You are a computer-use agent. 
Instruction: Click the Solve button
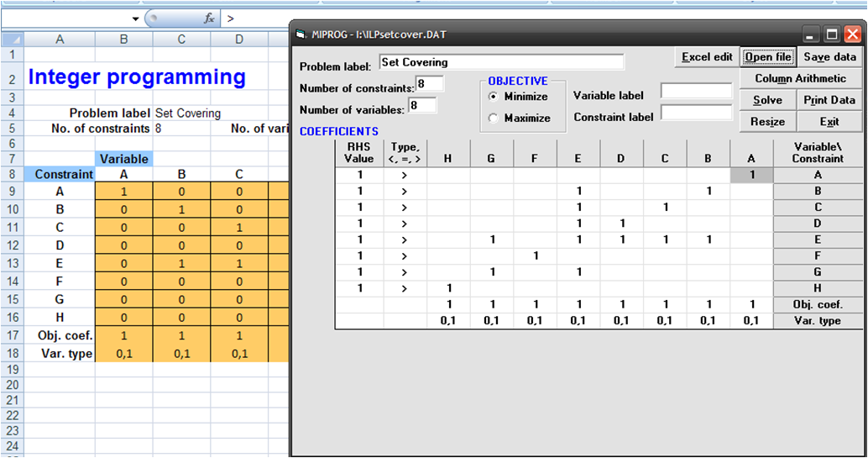(768, 100)
